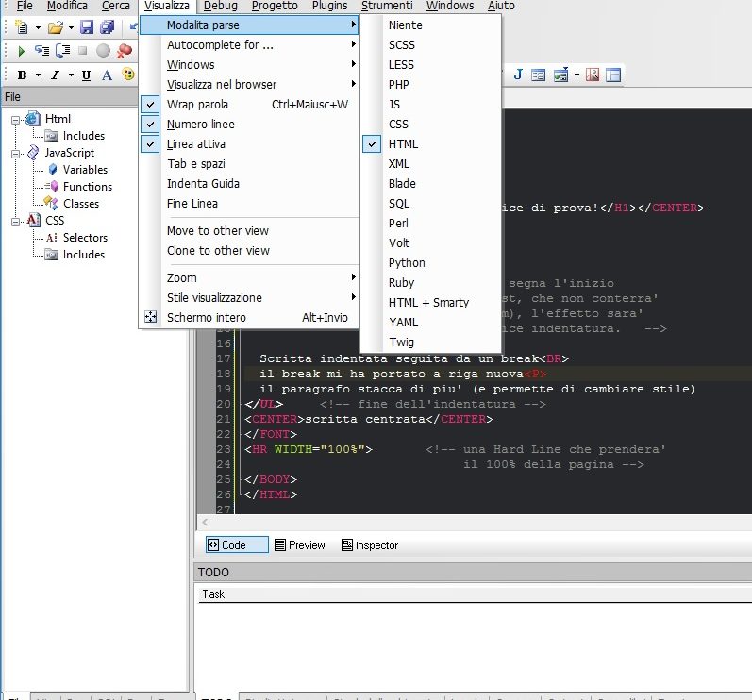
Task: Open the Plugins menu
Action: 329,6
